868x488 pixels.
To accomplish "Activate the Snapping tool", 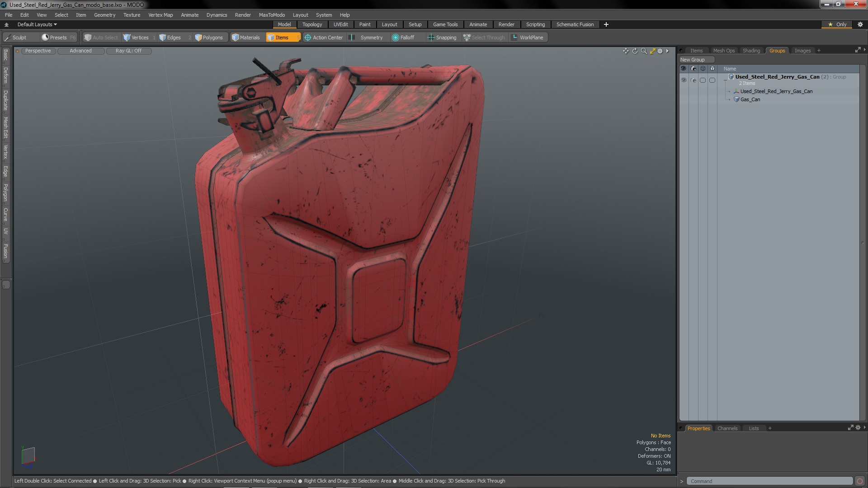I will point(442,38).
